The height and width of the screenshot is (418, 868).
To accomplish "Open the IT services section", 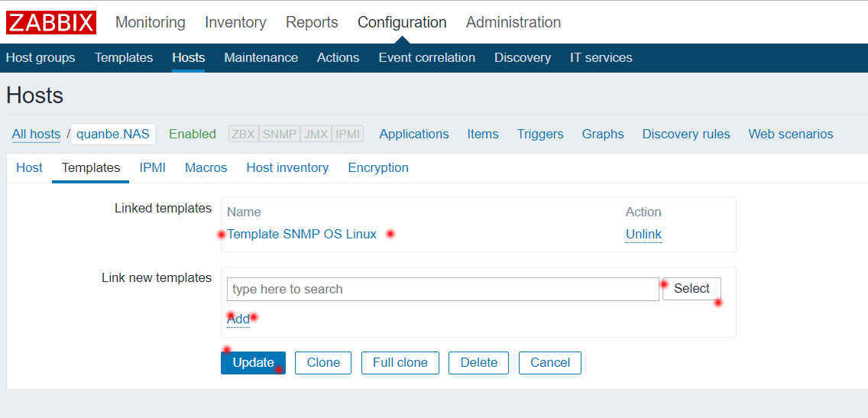I will (601, 57).
